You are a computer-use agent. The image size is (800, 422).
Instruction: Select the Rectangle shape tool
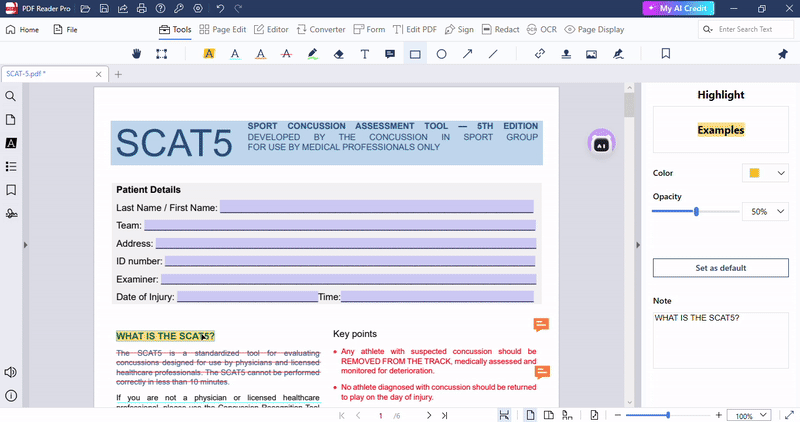click(x=415, y=54)
